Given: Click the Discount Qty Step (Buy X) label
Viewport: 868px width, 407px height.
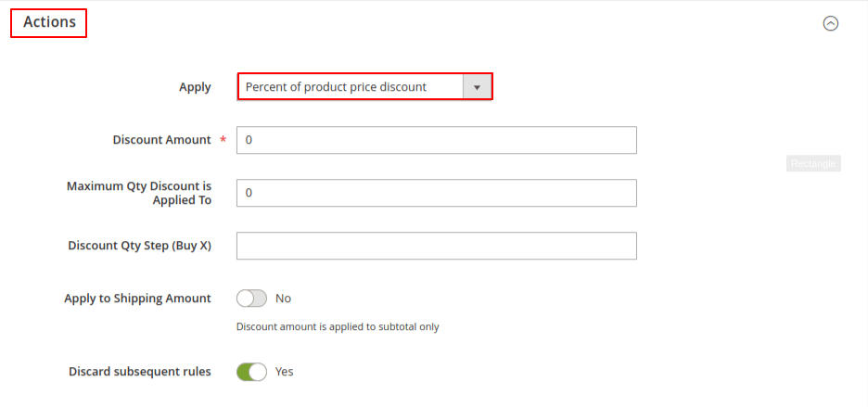Looking at the screenshot, I should (139, 246).
